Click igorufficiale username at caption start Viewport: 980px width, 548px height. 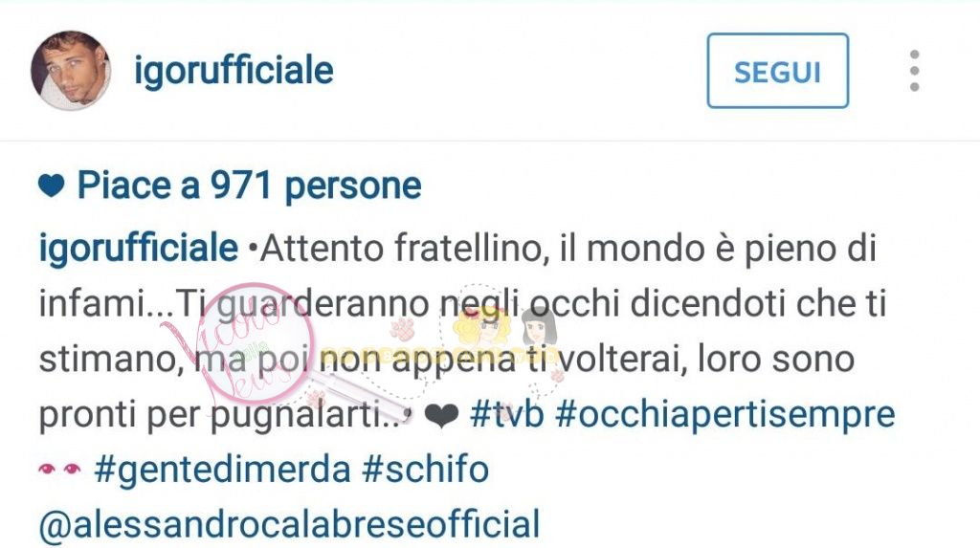(x=139, y=248)
